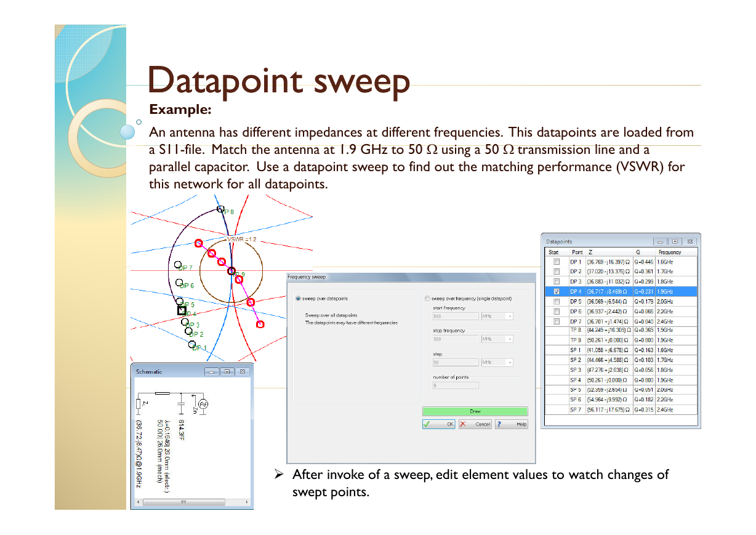Check the Start checkbox for DP 5
This screenshot has width=756, height=535.
556,302
